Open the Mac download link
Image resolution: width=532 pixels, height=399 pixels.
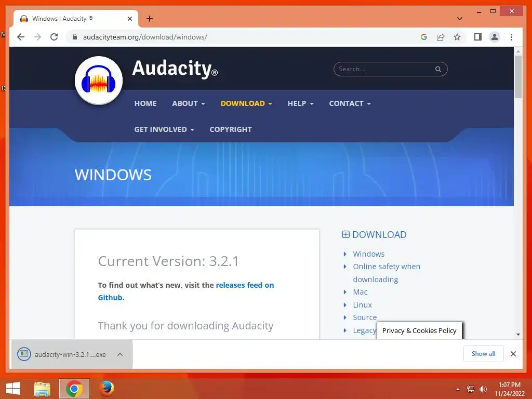click(x=360, y=292)
